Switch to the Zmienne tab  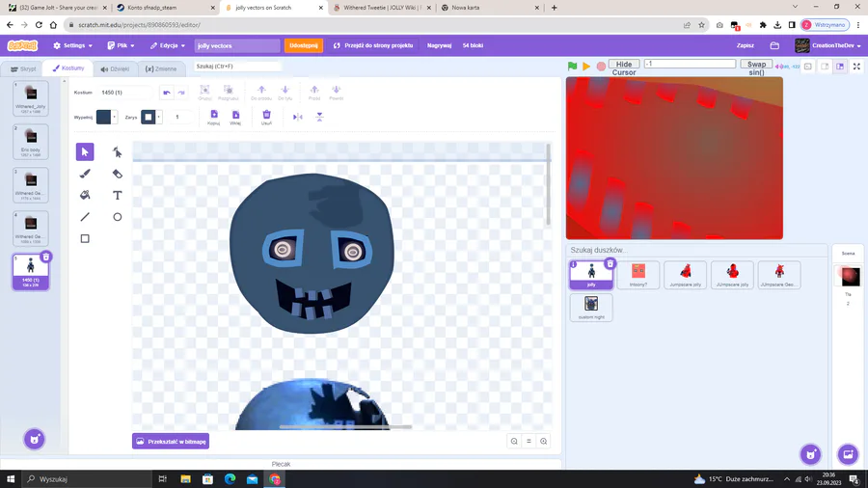[x=160, y=69]
